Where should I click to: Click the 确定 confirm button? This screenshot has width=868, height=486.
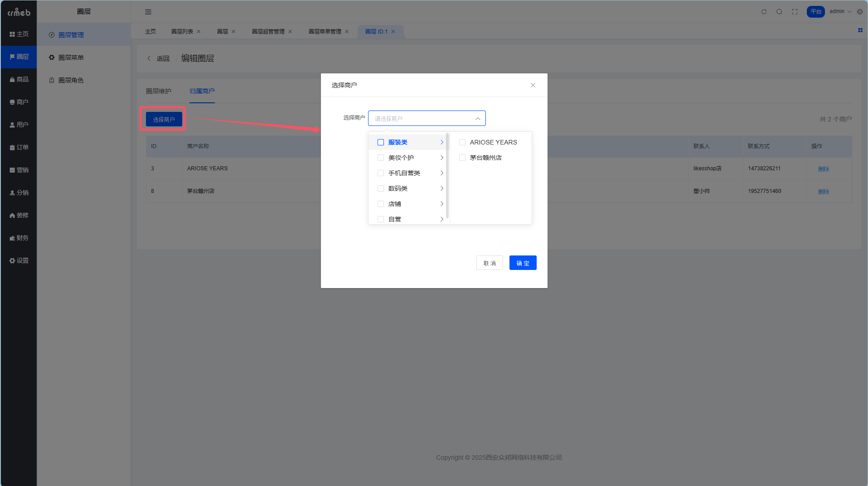click(523, 263)
